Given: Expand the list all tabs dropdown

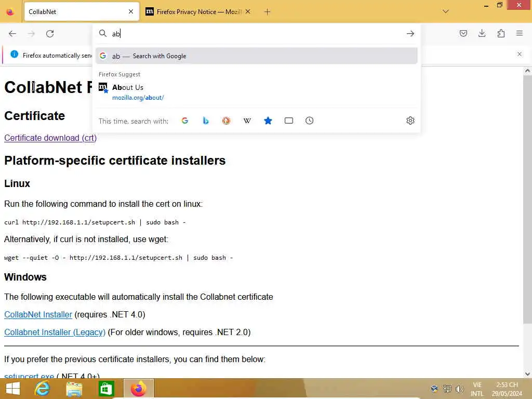Looking at the screenshot, I should [x=446, y=11].
